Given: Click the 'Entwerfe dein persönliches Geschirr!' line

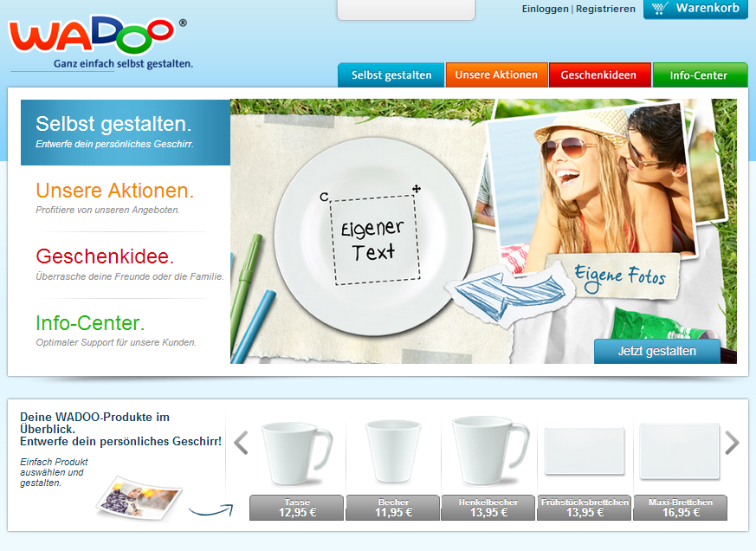Looking at the screenshot, I should [x=120, y=442].
